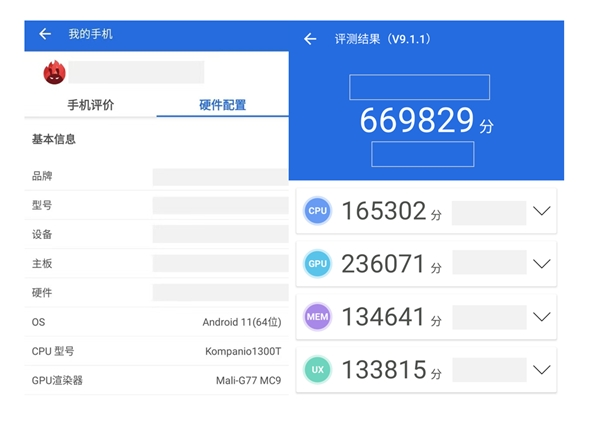Click the red AnTuTu logo avatar
Image resolution: width=600 pixels, height=421 pixels.
coord(54,73)
